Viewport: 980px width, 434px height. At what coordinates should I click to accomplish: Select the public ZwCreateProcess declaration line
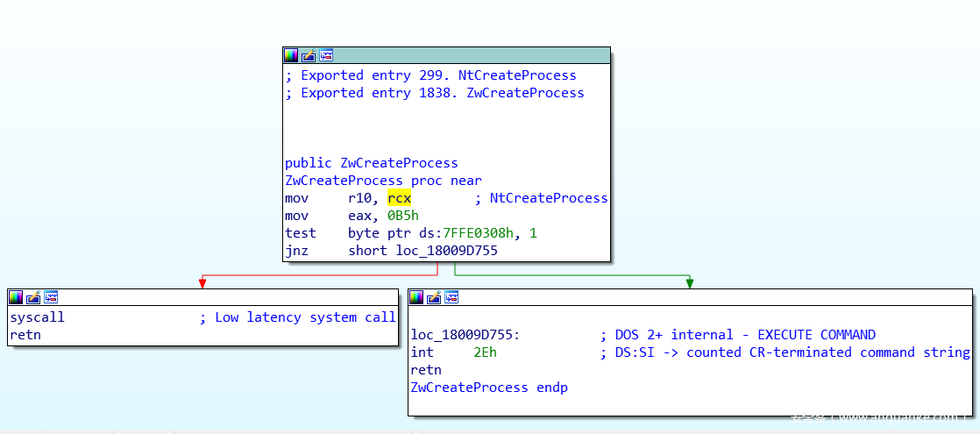[371, 163]
